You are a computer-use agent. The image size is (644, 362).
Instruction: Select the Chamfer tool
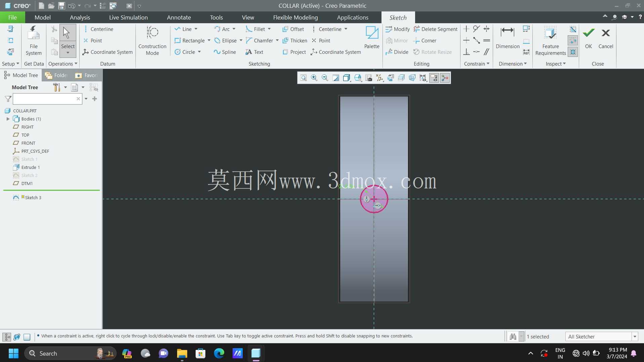tap(259, 41)
